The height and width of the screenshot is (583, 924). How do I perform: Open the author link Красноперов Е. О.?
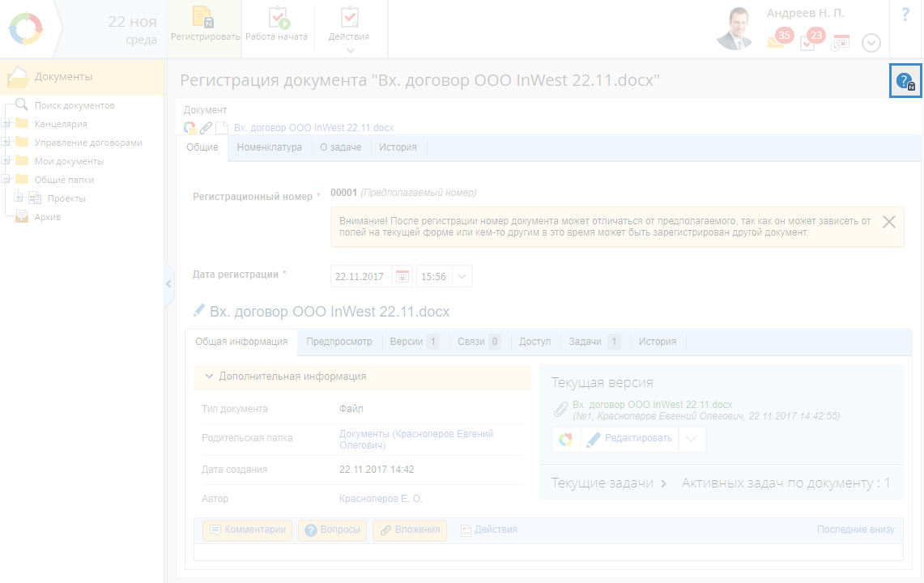pyautogui.click(x=381, y=499)
